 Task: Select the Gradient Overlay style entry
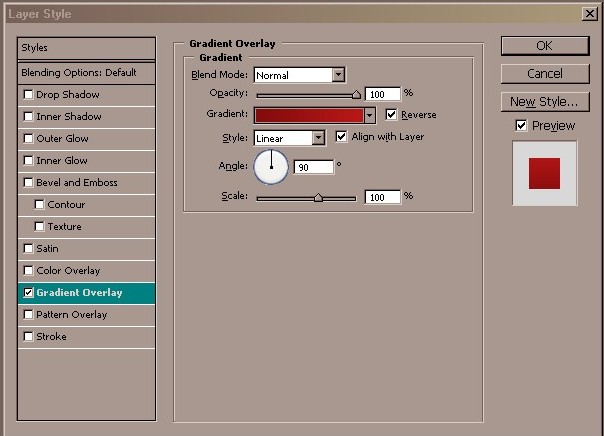[x=88, y=293]
